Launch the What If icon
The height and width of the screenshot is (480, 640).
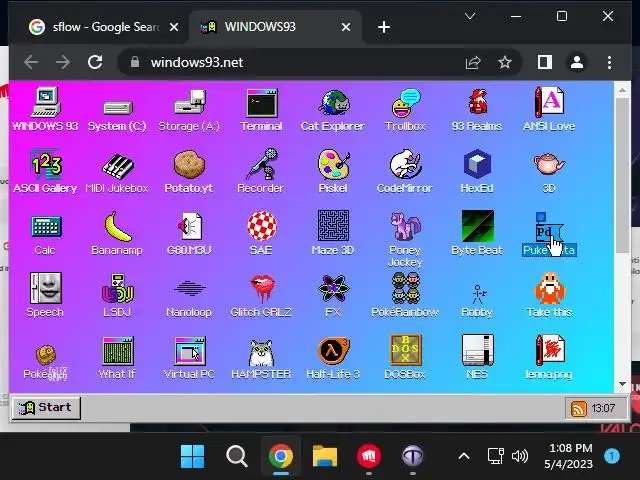point(118,351)
